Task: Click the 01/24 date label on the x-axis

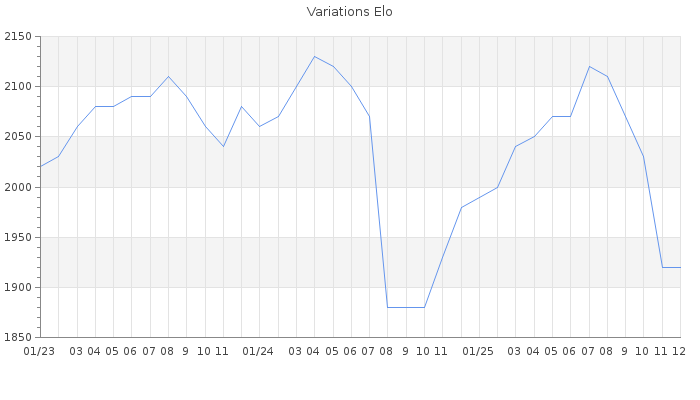Action: click(259, 351)
